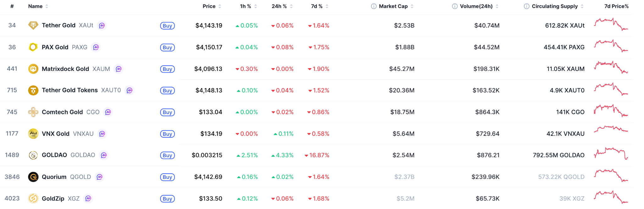644x209 pixels.
Task: Sort table by 1h % column
Action: coord(248,6)
